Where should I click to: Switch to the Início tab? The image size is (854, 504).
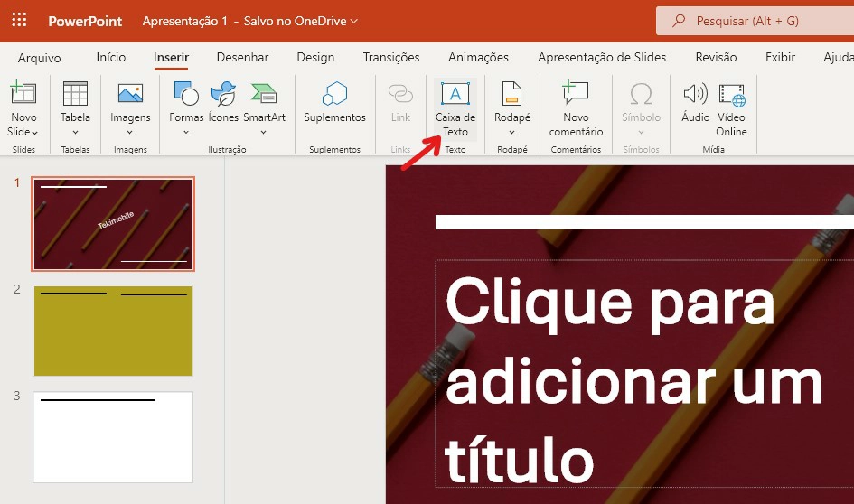coord(110,57)
